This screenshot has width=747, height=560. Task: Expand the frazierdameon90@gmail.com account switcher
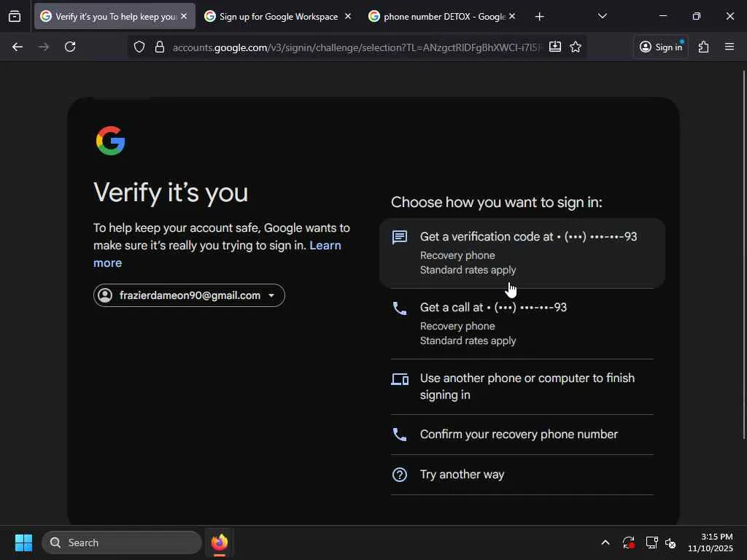189,295
